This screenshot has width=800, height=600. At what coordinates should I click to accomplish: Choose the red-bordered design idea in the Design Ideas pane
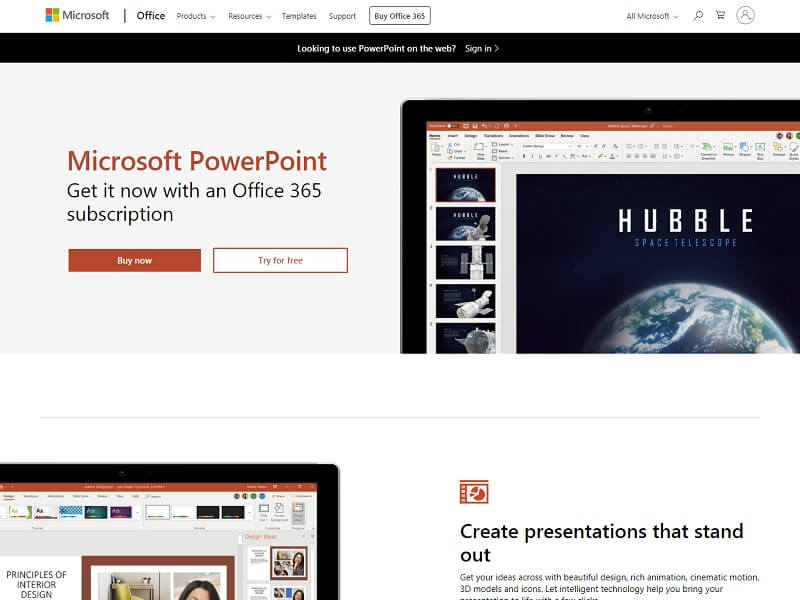[289, 563]
